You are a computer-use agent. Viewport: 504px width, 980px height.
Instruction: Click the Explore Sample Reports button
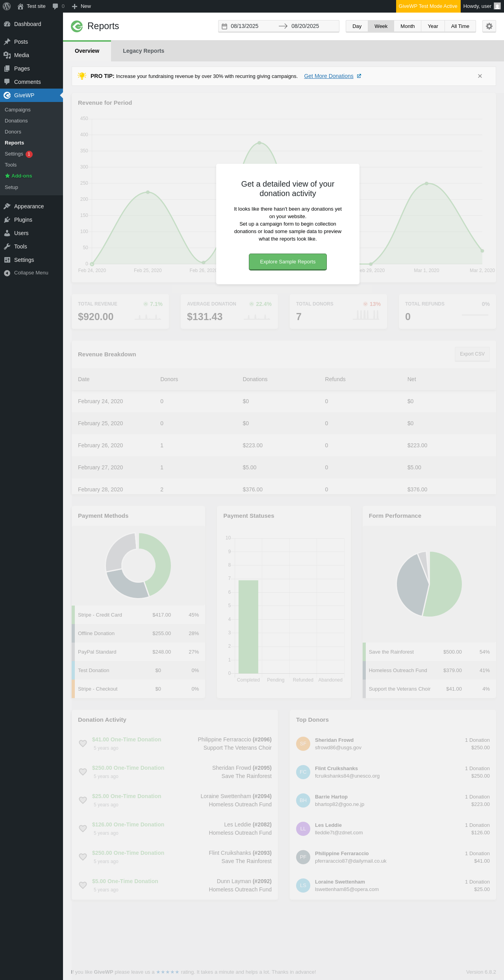point(288,262)
